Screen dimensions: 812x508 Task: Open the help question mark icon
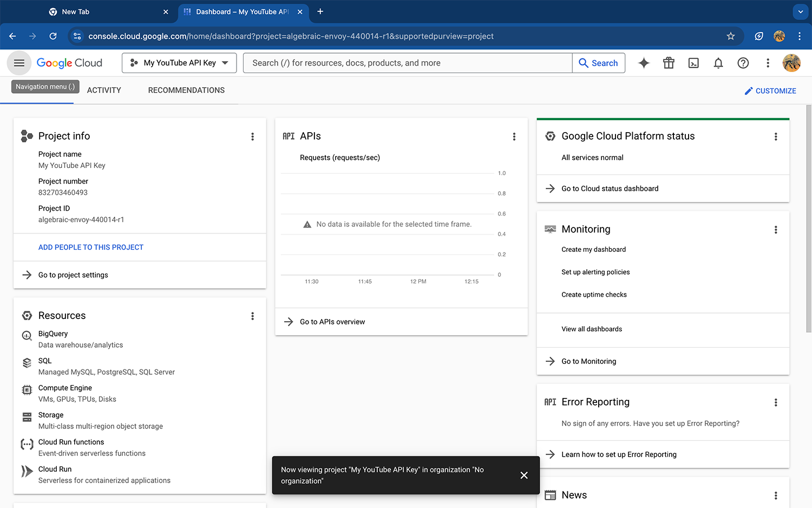[x=743, y=63]
